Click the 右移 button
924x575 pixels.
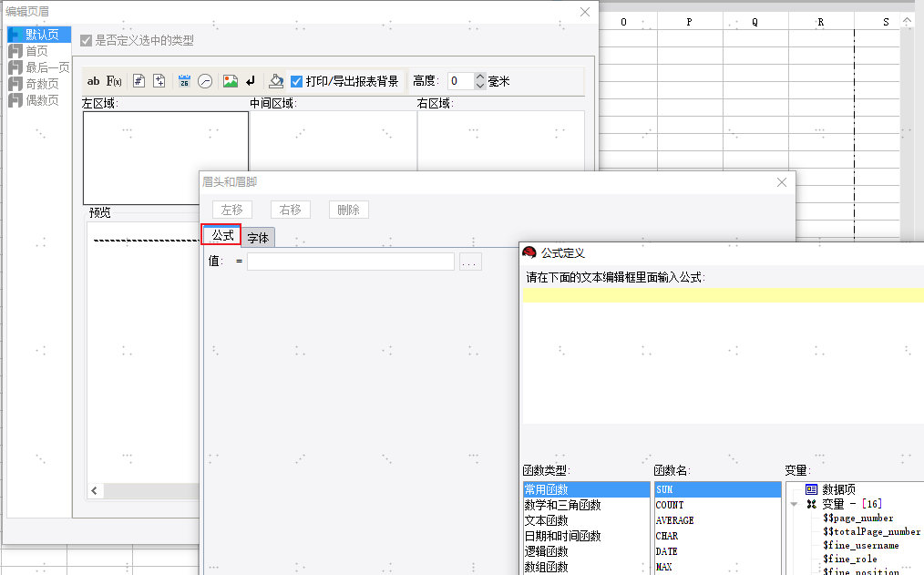tap(291, 210)
